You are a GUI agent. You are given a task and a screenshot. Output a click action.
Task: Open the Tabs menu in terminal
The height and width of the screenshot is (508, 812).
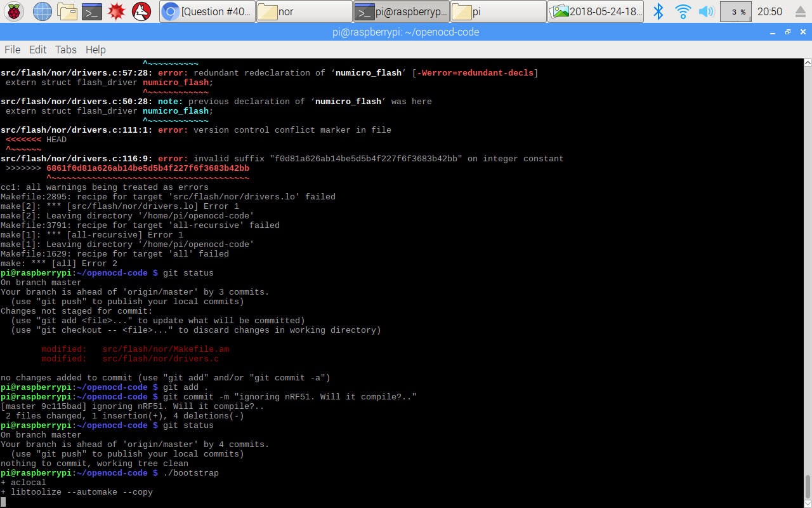coord(65,50)
